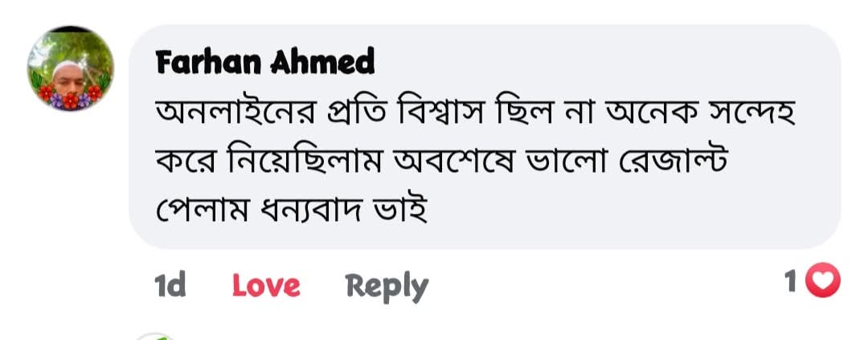Screen dimensions: 868x340
Task: Open Farhan Ahmed's profile picture
Action: [71, 68]
